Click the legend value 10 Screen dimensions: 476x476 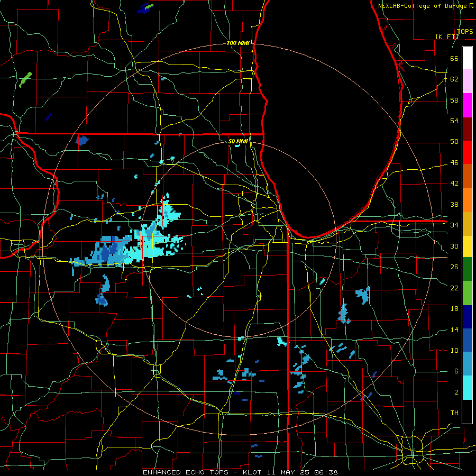pos(454,350)
